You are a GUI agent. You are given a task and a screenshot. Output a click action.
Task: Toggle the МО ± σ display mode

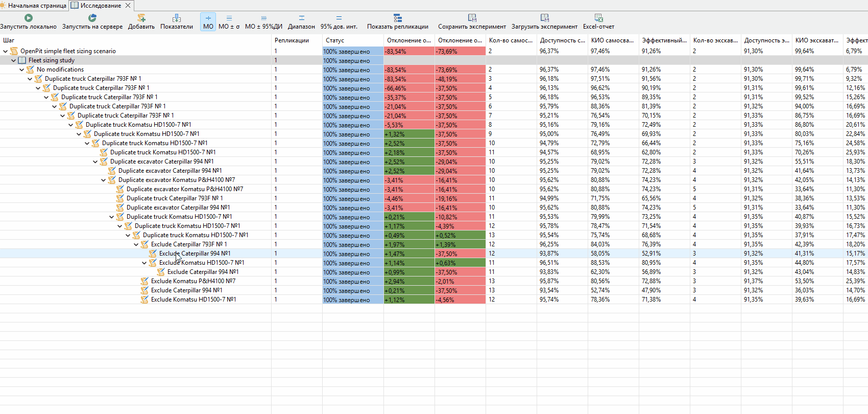(229, 21)
